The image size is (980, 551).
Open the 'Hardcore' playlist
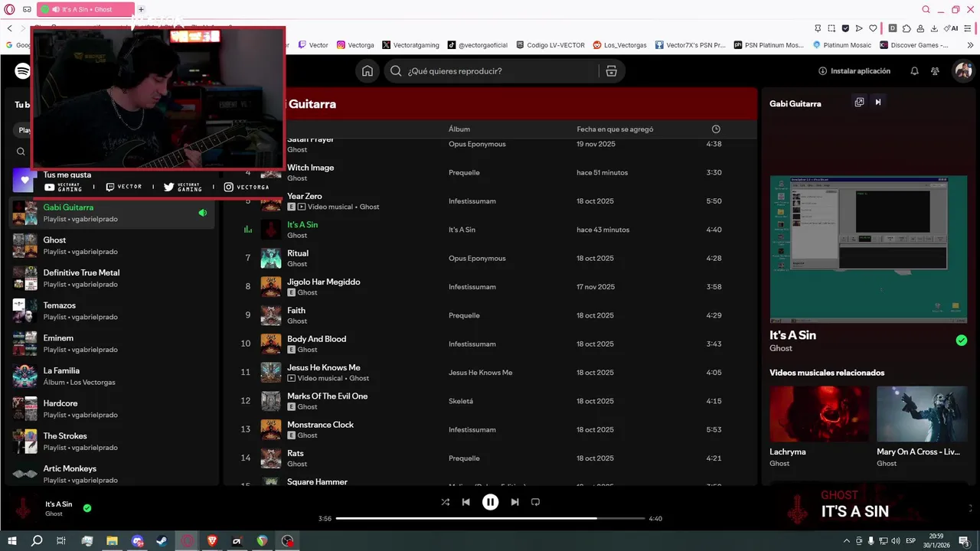(112, 409)
